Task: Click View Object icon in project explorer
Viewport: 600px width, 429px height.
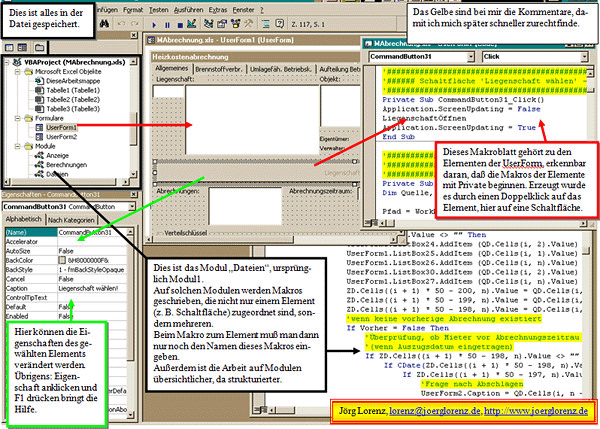Action: (x=23, y=47)
